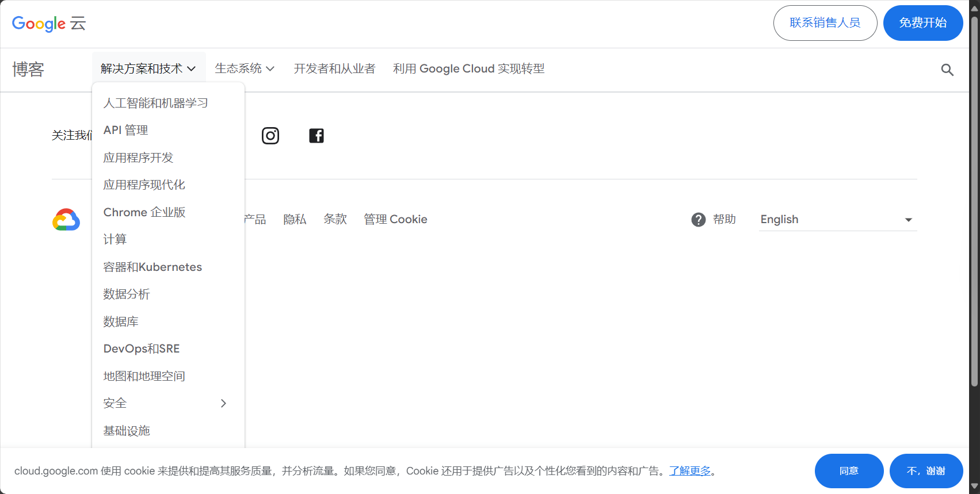Collapse the 解决方案和技术 dropdown
980x494 pixels.
click(148, 69)
